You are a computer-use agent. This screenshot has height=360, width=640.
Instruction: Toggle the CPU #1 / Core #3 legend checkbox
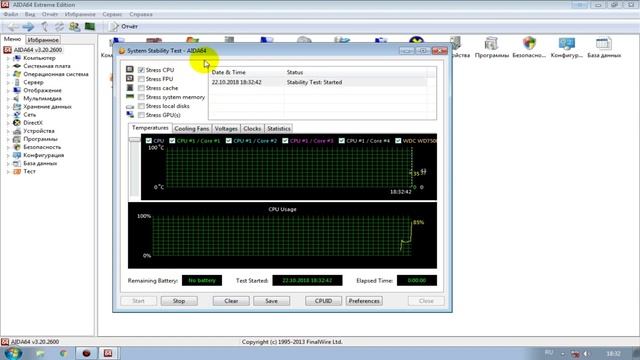[x=285, y=141]
